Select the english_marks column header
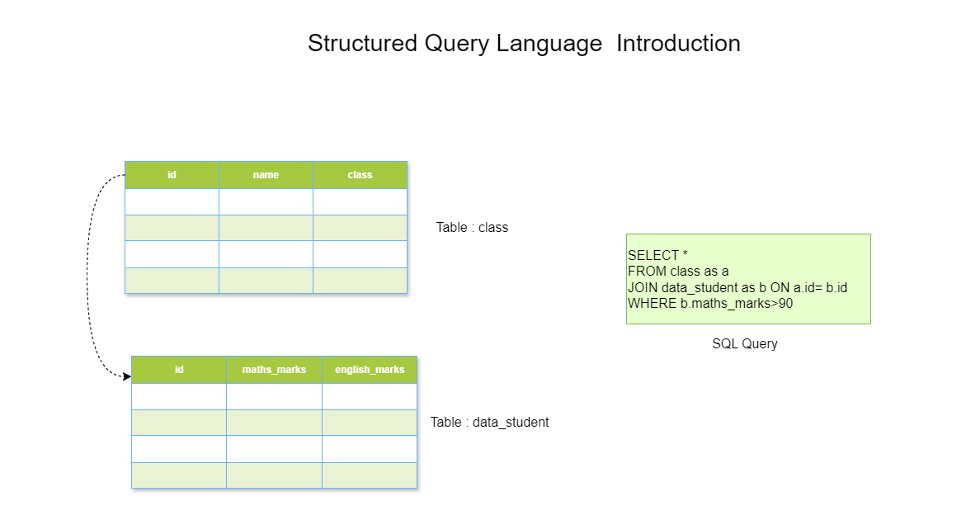The image size is (980, 520). (x=370, y=369)
